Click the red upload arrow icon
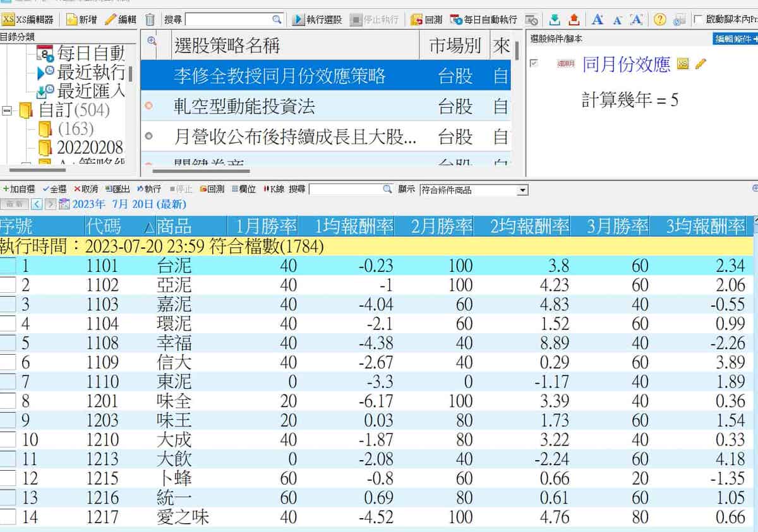The image size is (758, 532). pyautogui.click(x=574, y=20)
